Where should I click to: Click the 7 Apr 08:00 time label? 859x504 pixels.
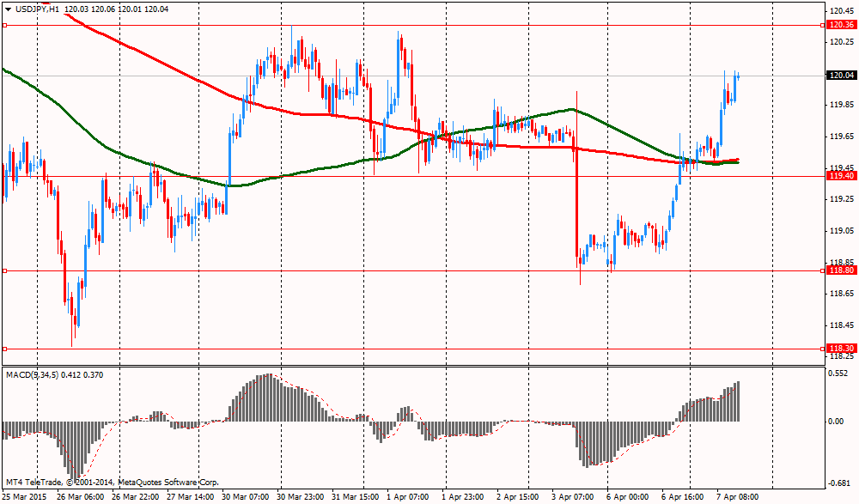[737, 496]
